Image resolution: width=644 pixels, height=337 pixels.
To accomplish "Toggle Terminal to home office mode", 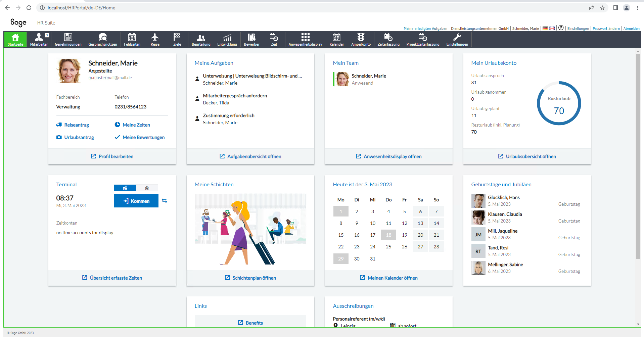I will click(147, 188).
